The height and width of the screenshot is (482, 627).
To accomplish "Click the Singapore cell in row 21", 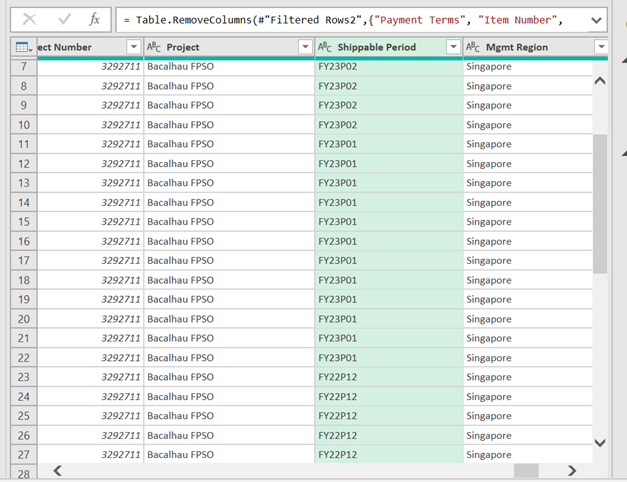I will (x=528, y=338).
